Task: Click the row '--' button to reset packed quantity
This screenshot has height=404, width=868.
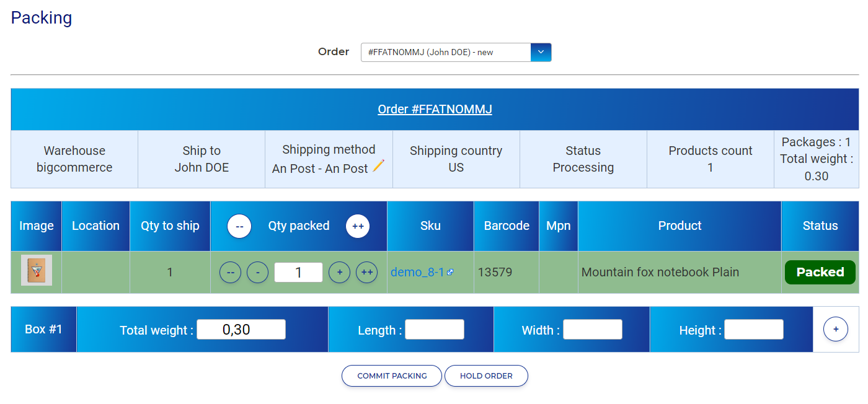Action: [230, 272]
